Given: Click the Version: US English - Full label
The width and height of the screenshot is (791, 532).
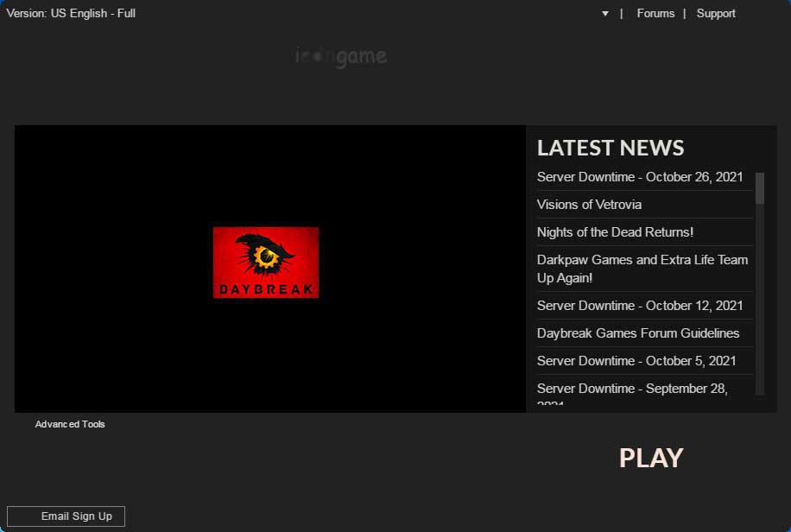Looking at the screenshot, I should pos(71,14).
